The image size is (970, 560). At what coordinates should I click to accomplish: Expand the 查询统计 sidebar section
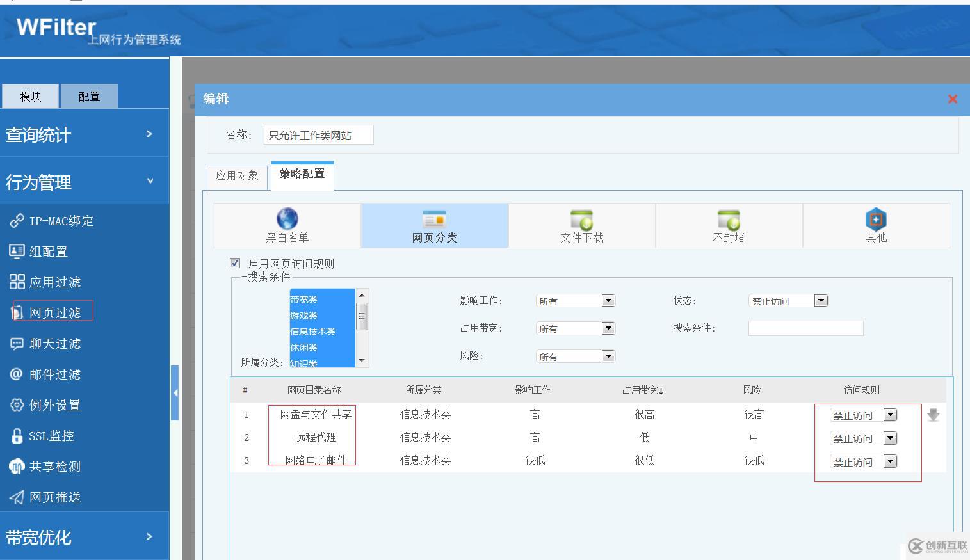tap(85, 134)
